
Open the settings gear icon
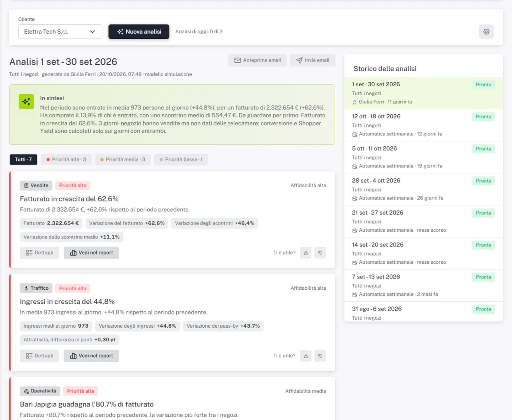[x=486, y=32]
